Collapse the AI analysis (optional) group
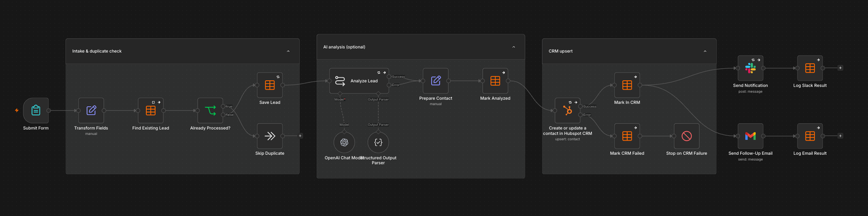The image size is (868, 216). coord(514,47)
